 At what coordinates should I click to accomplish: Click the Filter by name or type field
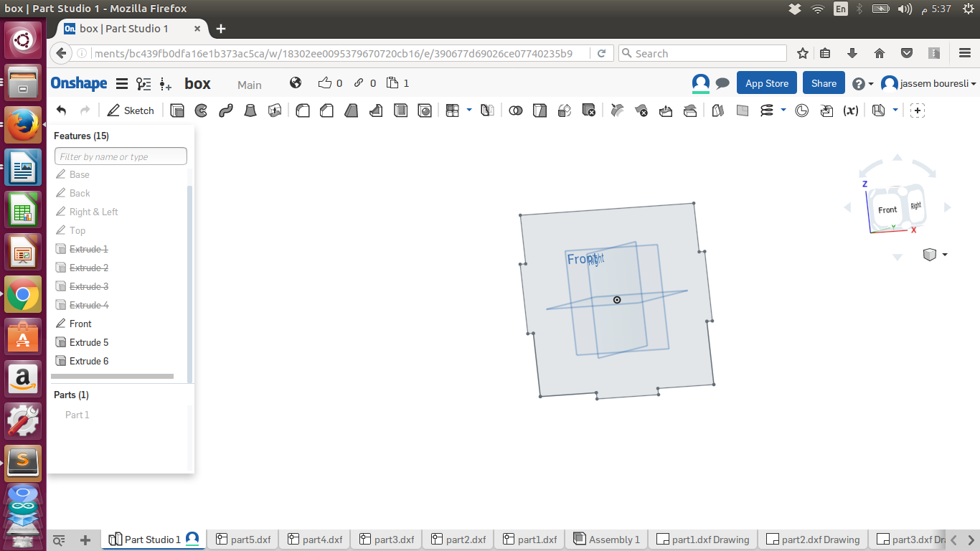click(x=121, y=156)
